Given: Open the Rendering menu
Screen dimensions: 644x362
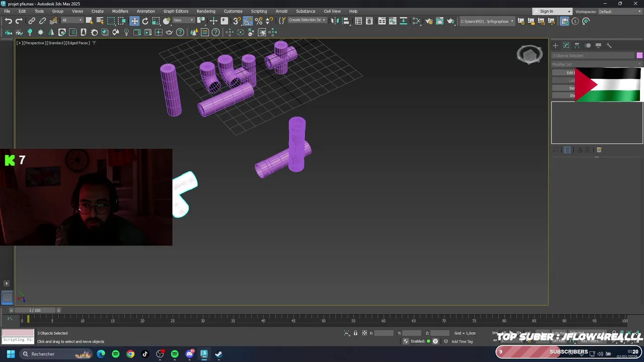Looking at the screenshot, I should pos(206,11).
